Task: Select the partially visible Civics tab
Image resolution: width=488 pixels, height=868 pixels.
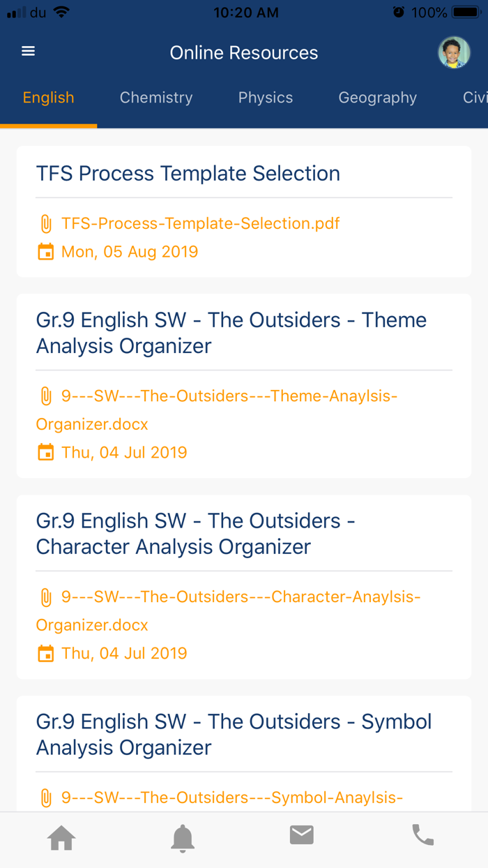Action: (475, 98)
